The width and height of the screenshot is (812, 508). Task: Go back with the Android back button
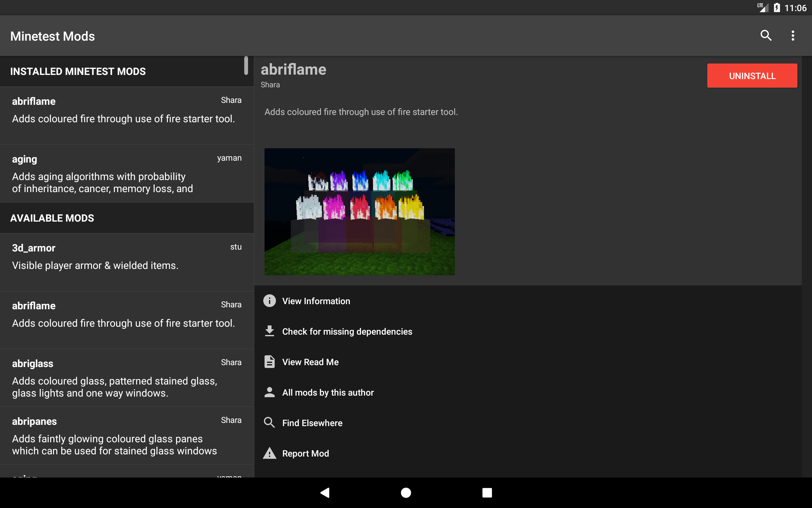coord(324,492)
